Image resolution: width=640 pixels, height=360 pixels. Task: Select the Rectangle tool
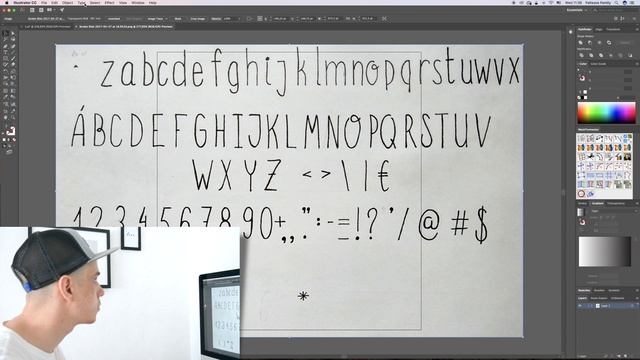click(x=5, y=58)
